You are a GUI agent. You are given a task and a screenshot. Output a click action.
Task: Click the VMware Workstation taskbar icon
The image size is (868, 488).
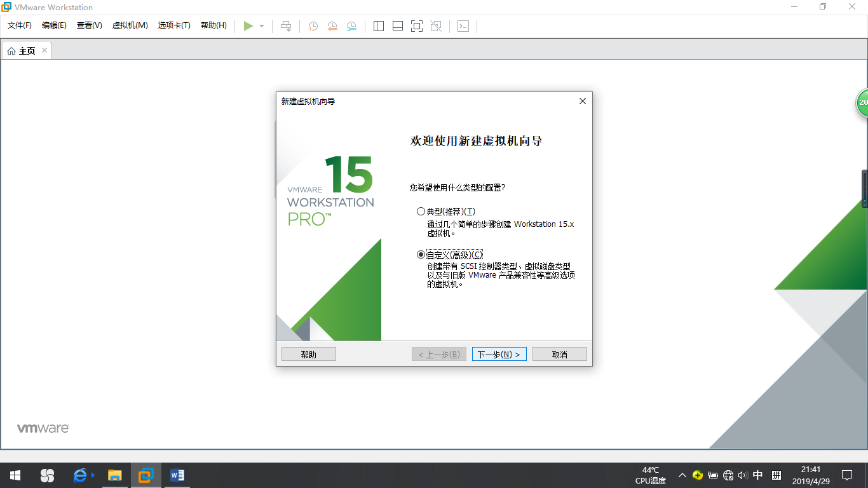point(146,475)
